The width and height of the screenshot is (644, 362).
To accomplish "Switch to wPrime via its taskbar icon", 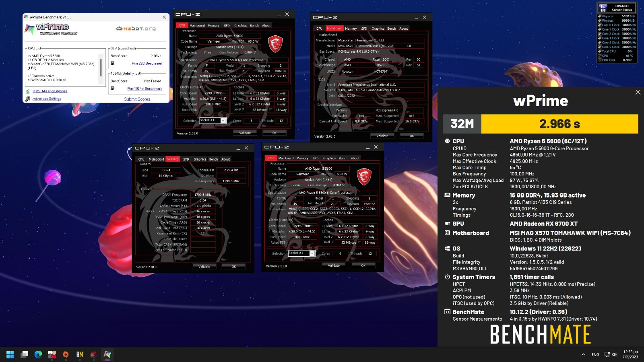I will tap(107, 354).
